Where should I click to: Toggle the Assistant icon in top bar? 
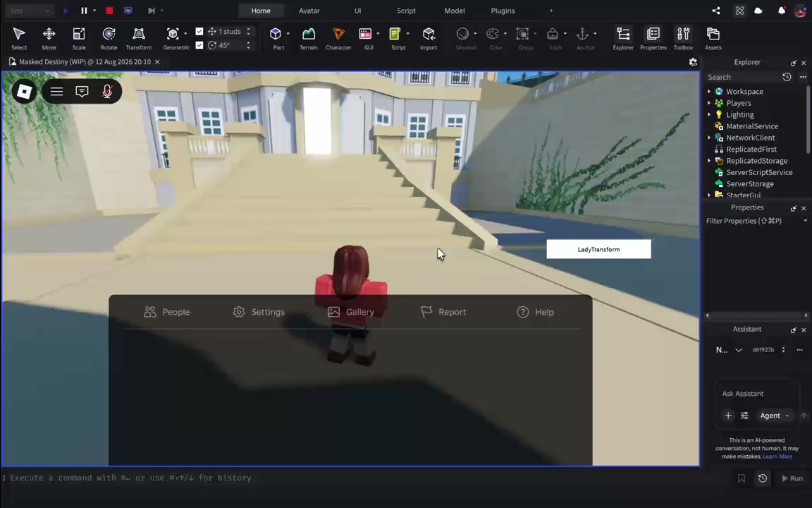click(x=739, y=11)
